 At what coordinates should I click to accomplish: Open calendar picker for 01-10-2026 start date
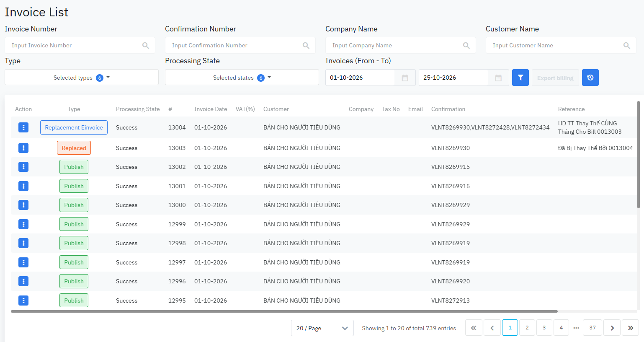(405, 78)
